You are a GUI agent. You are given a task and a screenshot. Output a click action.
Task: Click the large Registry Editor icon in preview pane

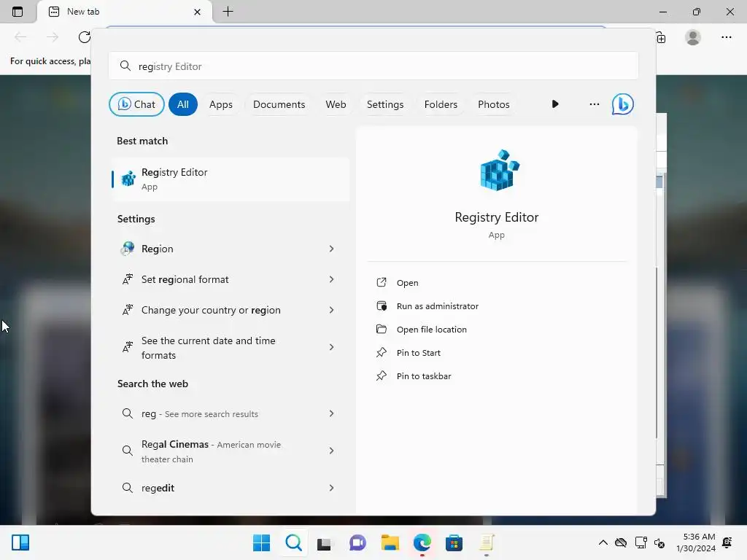pyautogui.click(x=499, y=170)
